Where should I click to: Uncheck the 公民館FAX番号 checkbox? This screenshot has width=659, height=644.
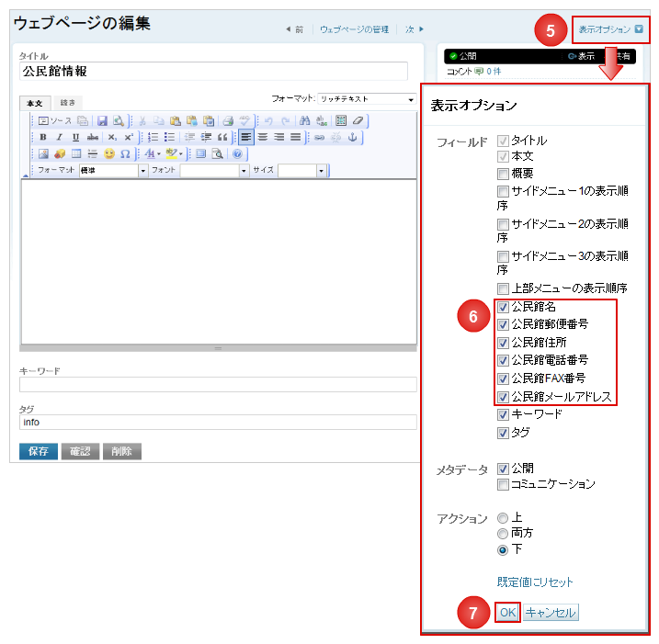pyautogui.click(x=503, y=378)
